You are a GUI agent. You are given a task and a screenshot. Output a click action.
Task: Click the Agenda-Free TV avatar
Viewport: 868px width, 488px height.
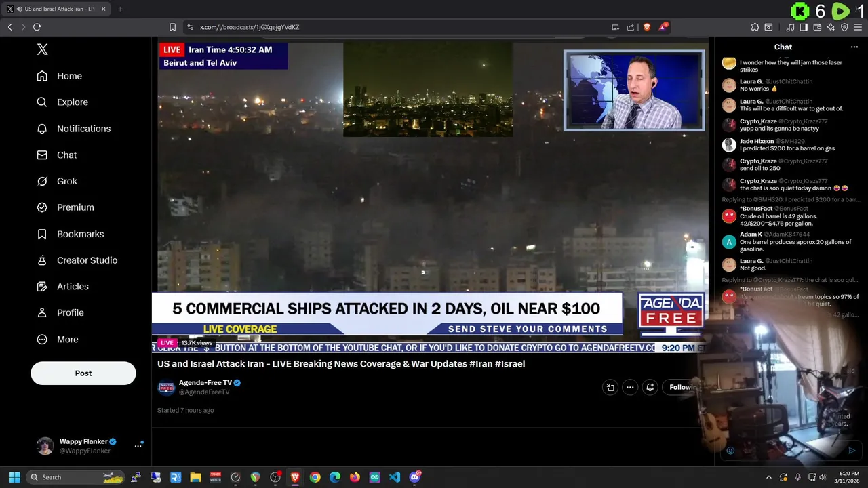click(166, 387)
